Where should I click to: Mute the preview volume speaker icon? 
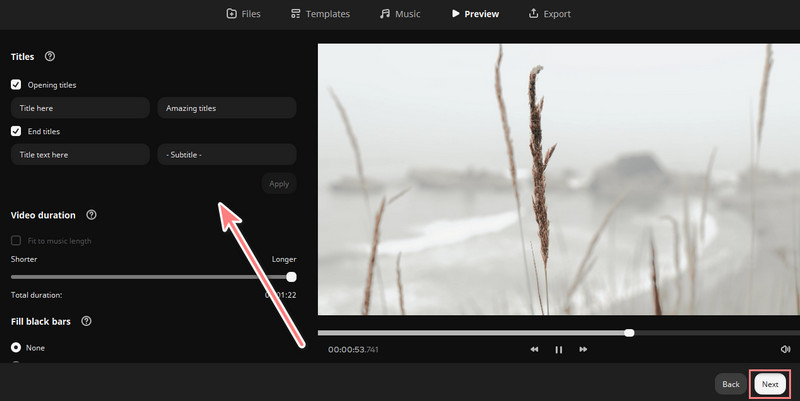click(x=785, y=349)
